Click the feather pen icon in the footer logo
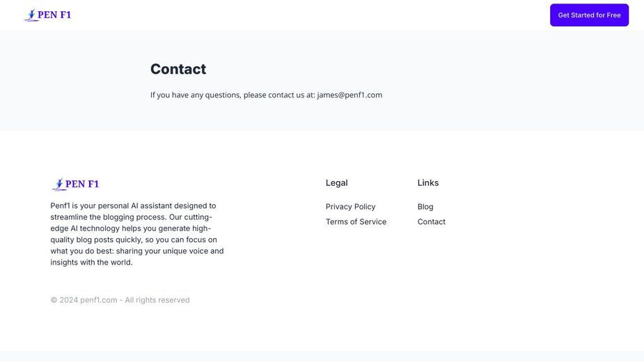The width and height of the screenshot is (644, 362). [x=58, y=184]
